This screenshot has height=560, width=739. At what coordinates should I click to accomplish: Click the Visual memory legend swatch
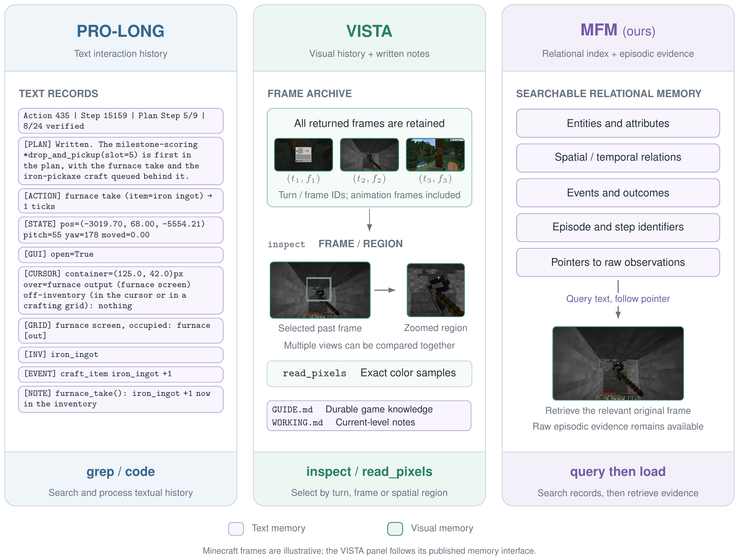[x=395, y=528]
